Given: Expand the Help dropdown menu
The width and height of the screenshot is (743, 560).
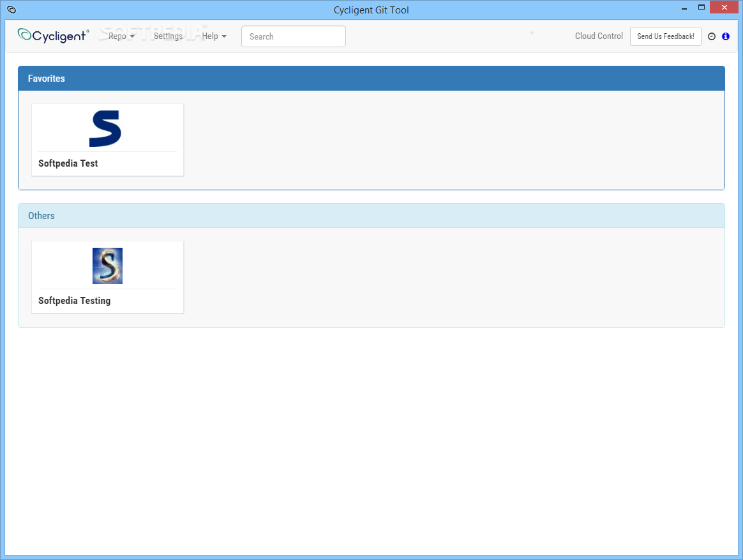Looking at the screenshot, I should (214, 36).
